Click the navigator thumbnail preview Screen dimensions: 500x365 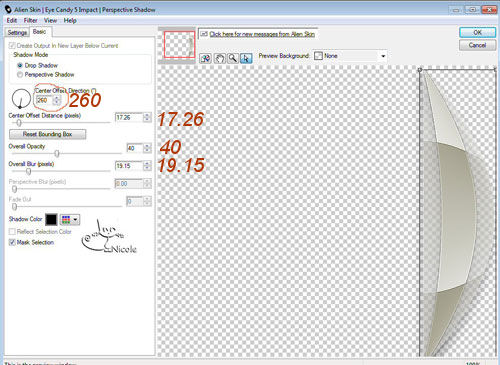179,45
